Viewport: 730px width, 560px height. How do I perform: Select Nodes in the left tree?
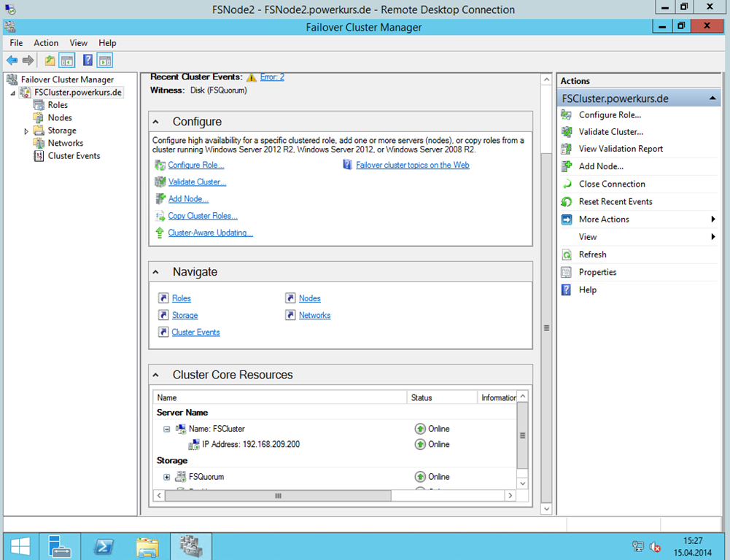pos(60,118)
